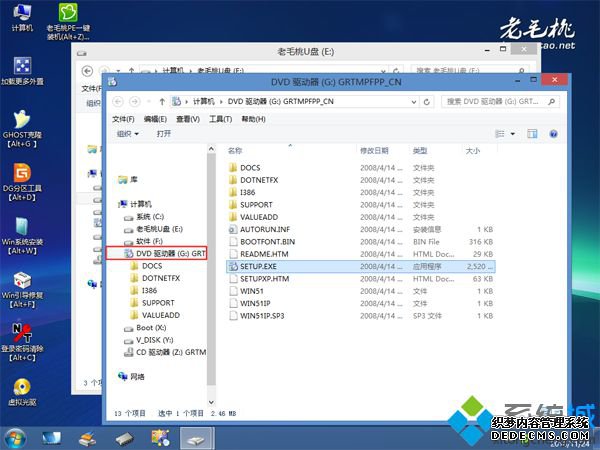The height and width of the screenshot is (450, 600).
Task: Open 帮助(H) menu
Action: coord(253,119)
